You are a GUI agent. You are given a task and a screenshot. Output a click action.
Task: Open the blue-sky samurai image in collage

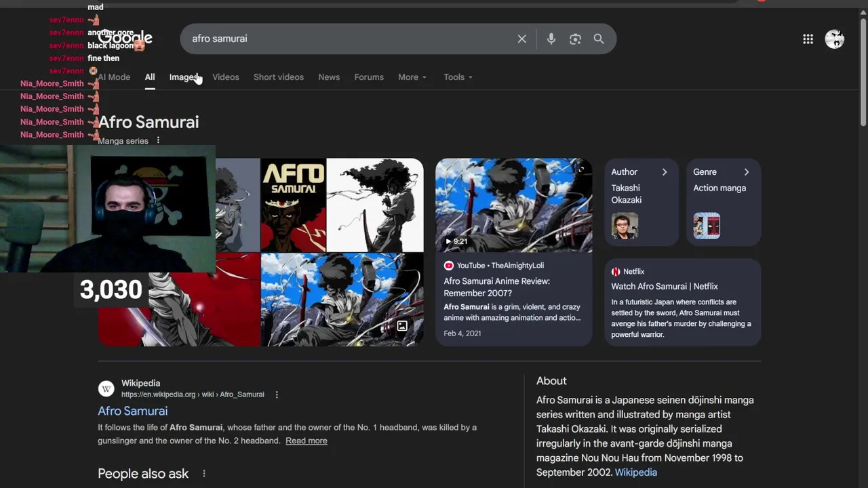point(342,300)
